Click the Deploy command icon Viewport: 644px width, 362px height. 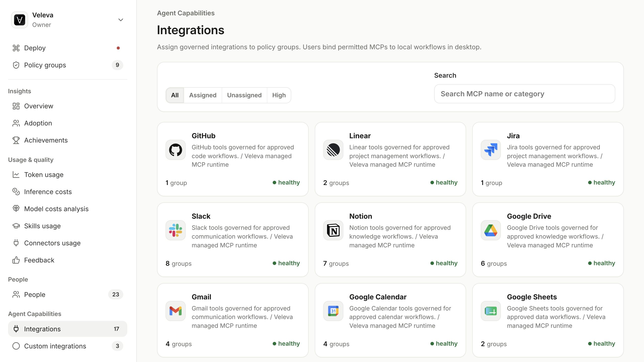coord(16,48)
